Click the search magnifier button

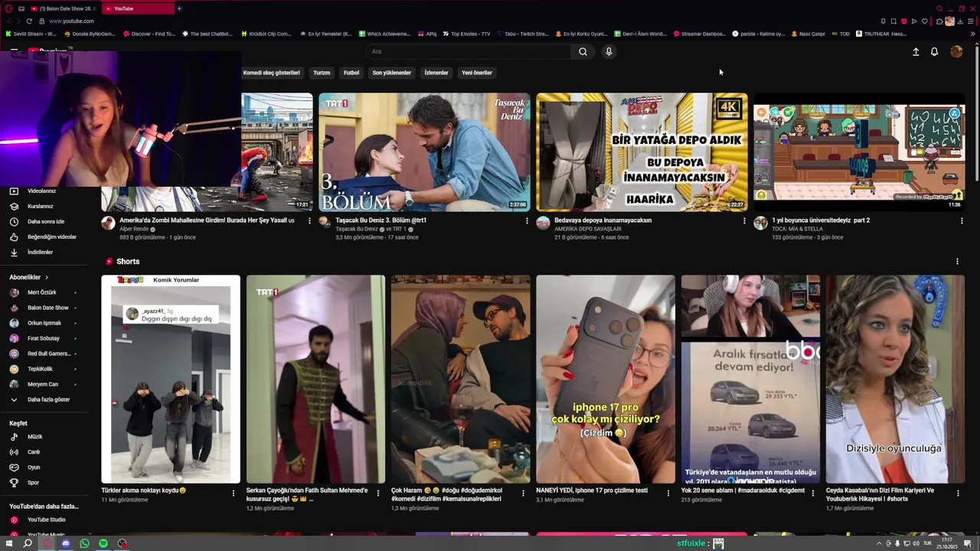(x=583, y=51)
